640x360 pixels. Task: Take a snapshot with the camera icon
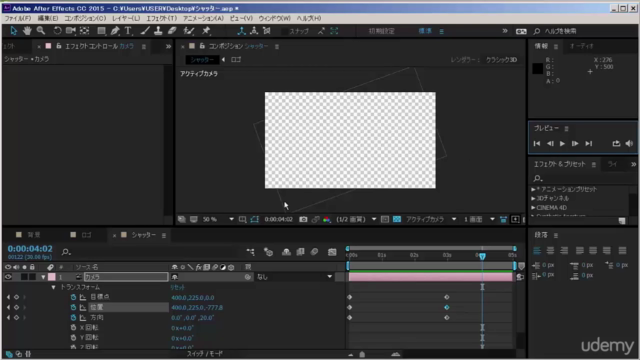point(303,220)
